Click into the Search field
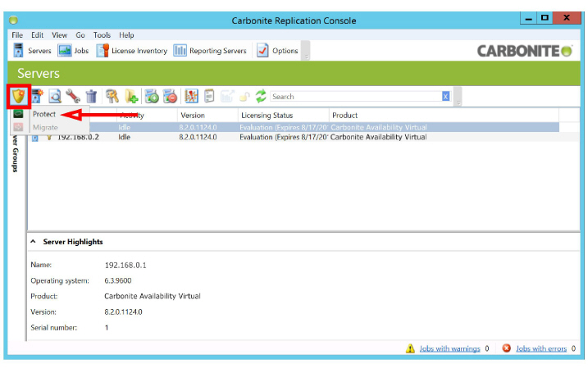Image resolution: width=588 pixels, height=373 pixels. point(356,97)
